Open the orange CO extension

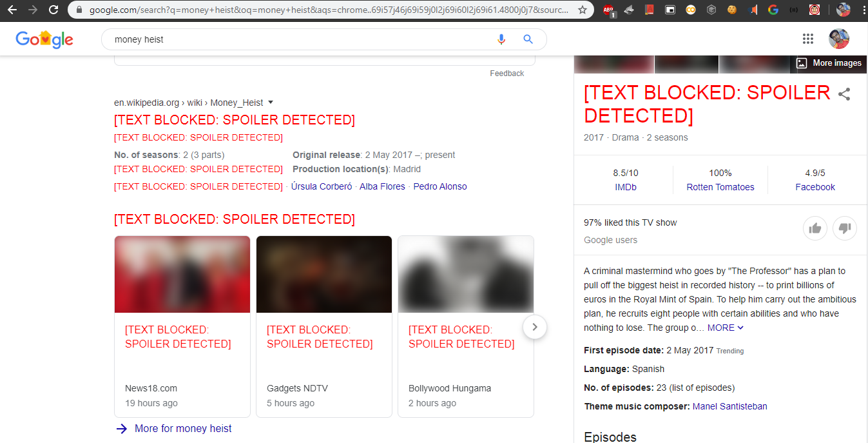[691, 10]
